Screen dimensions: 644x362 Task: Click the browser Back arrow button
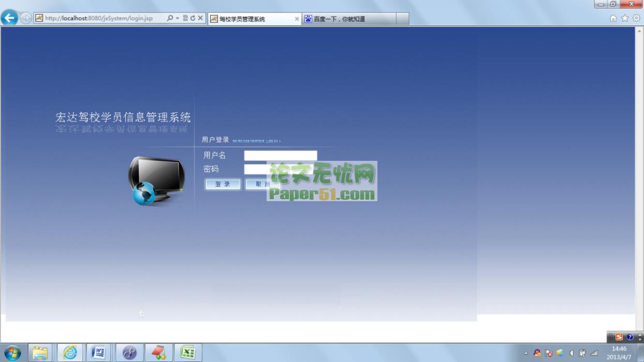click(x=9, y=18)
